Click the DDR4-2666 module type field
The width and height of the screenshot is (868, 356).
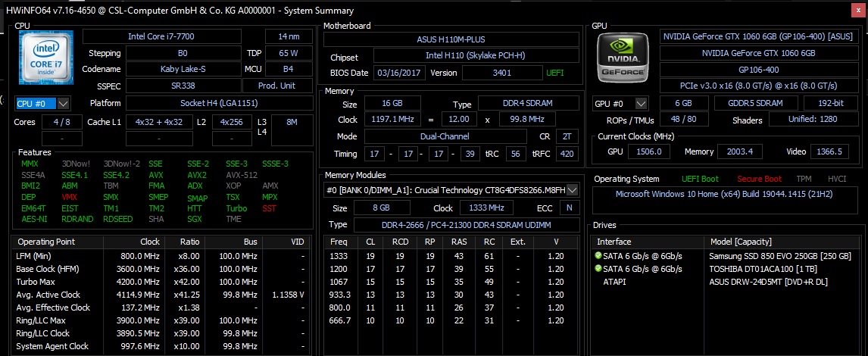pyautogui.click(x=466, y=225)
